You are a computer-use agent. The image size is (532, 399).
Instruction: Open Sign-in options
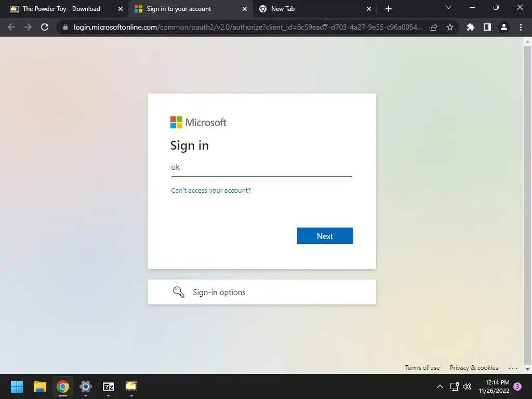pos(262,292)
